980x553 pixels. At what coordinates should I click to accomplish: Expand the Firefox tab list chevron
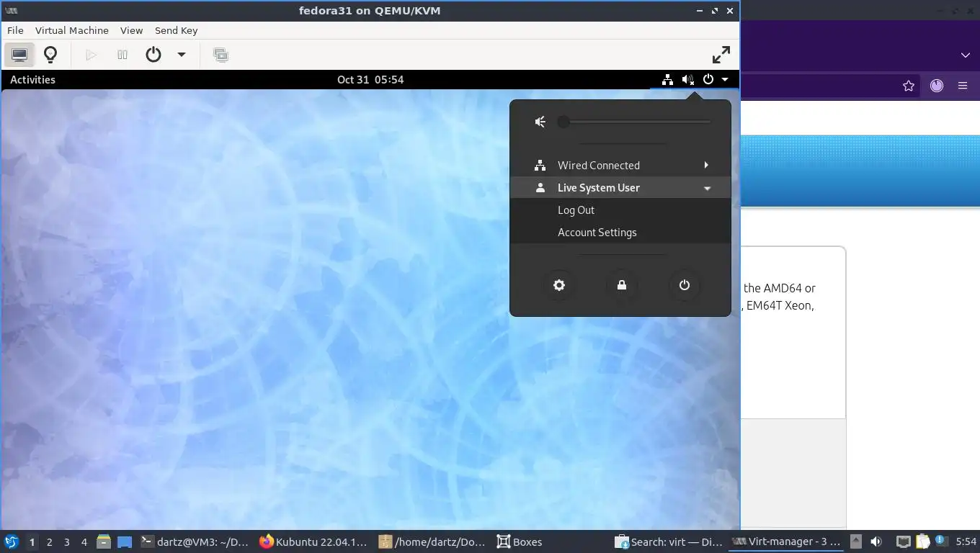tap(966, 55)
